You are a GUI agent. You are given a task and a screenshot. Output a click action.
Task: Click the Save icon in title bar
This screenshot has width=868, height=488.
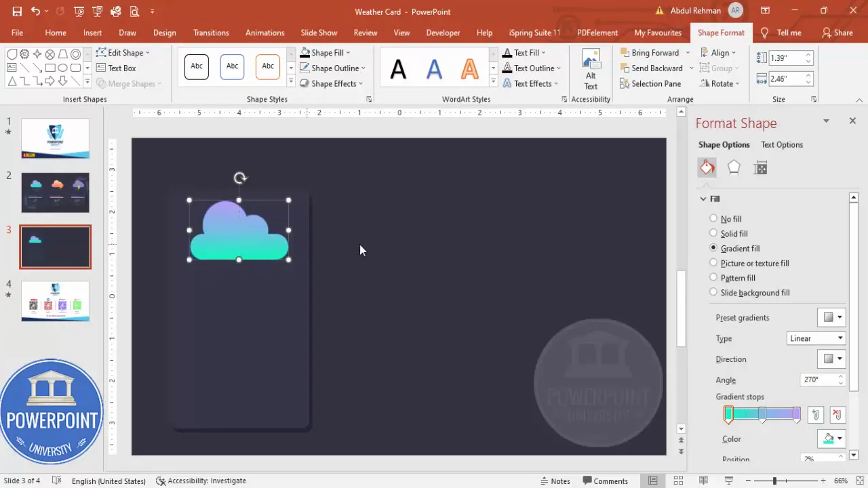[17, 12]
